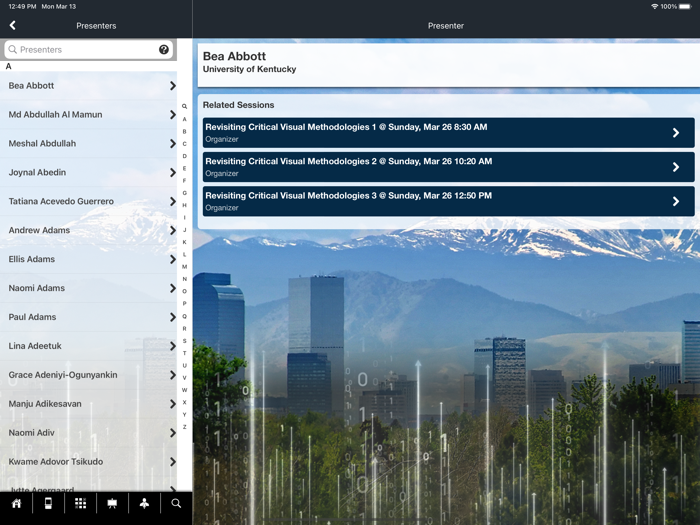This screenshot has width=700, height=525.
Task: Select presenter name Joynal Abedin
Action: pyautogui.click(x=37, y=172)
